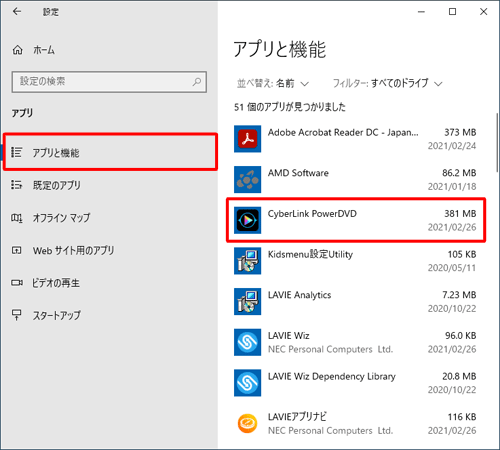Click the 373 MB size value
Image resolution: width=500 pixels, height=450 pixels.
(x=460, y=132)
